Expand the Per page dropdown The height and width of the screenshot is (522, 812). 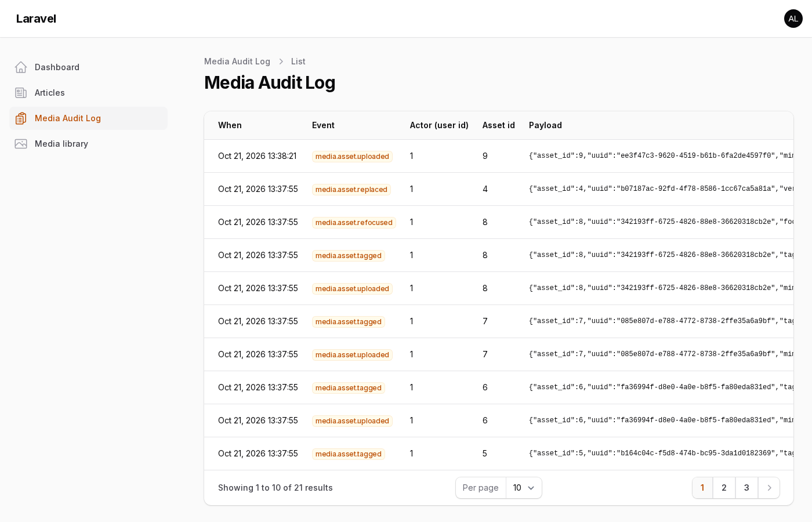(x=524, y=488)
